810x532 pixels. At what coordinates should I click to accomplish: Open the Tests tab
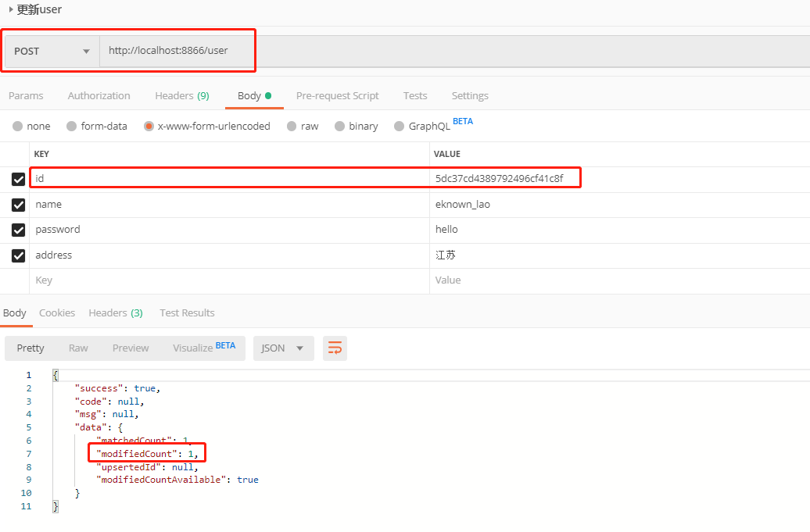click(415, 95)
